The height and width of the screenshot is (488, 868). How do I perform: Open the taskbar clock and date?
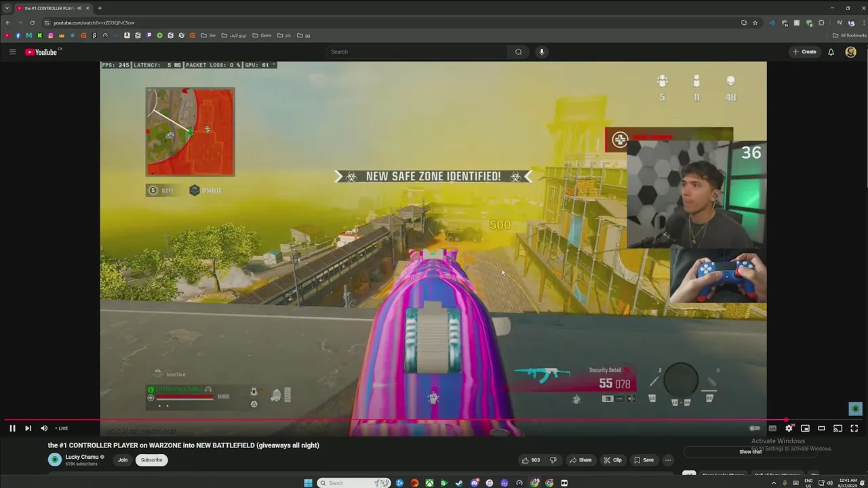[x=846, y=483]
